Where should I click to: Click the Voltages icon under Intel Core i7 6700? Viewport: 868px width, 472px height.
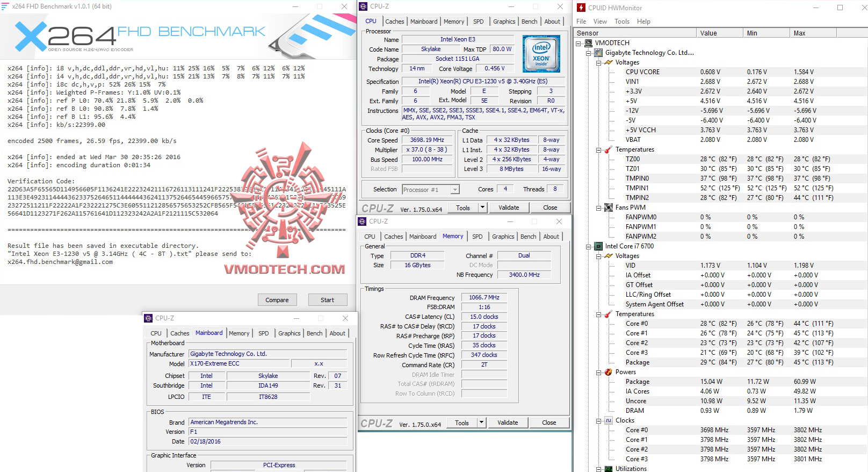(609, 256)
